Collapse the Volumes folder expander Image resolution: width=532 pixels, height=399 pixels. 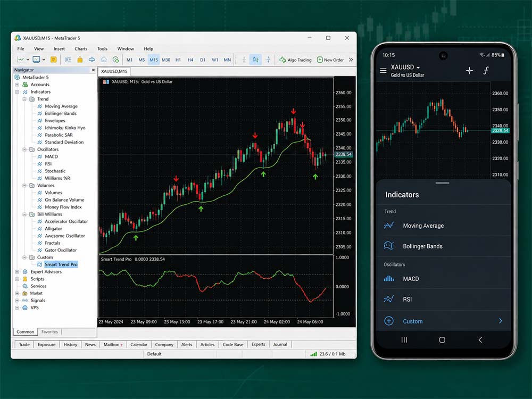(24, 185)
